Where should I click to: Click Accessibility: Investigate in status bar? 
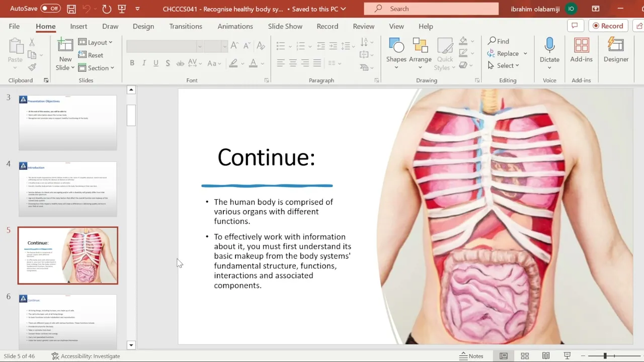pos(86,356)
